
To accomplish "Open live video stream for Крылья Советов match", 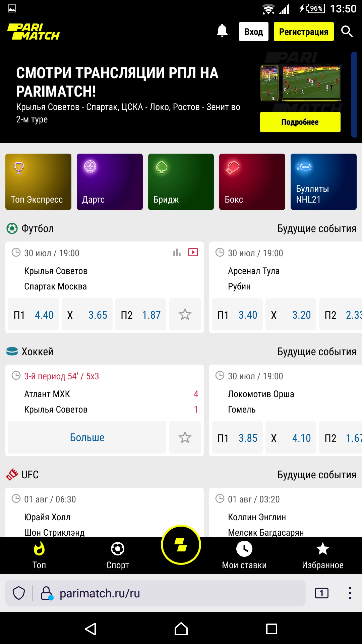I will (x=193, y=252).
